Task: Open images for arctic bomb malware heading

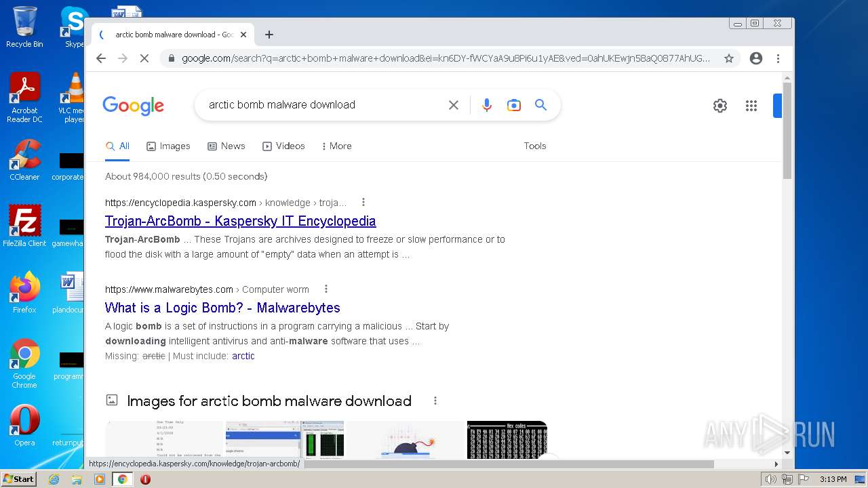Action: (269, 401)
